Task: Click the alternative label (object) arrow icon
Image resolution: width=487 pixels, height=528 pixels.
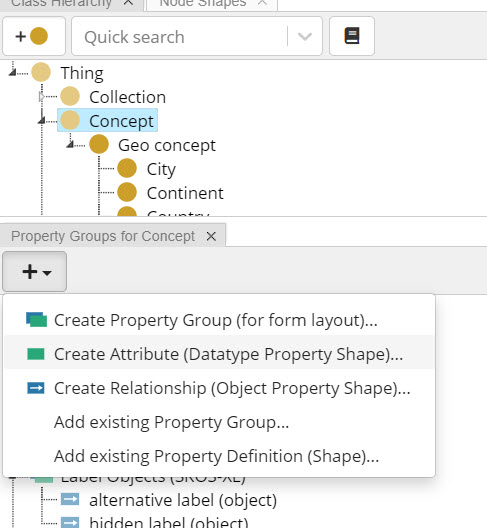Action: coord(70,499)
